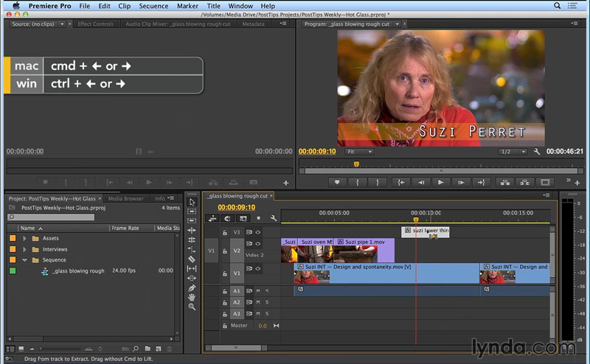Open the Program monitor button editor plus
This screenshot has height=364, width=590.
pos(577,183)
